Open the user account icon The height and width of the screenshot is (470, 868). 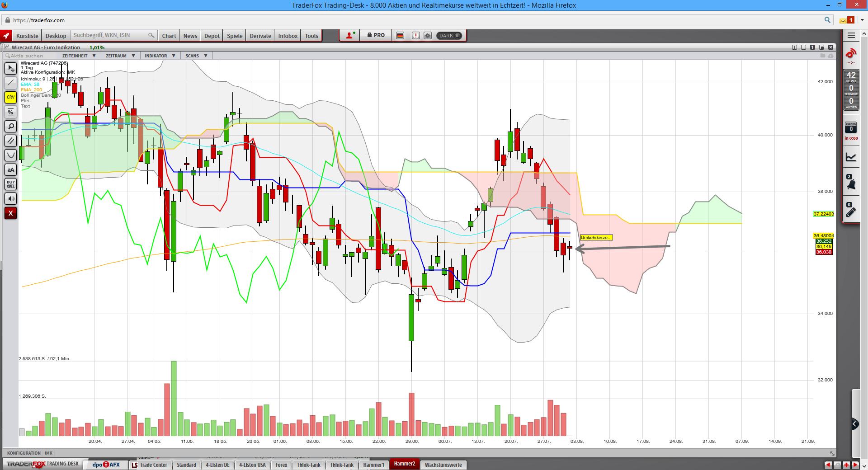350,35
